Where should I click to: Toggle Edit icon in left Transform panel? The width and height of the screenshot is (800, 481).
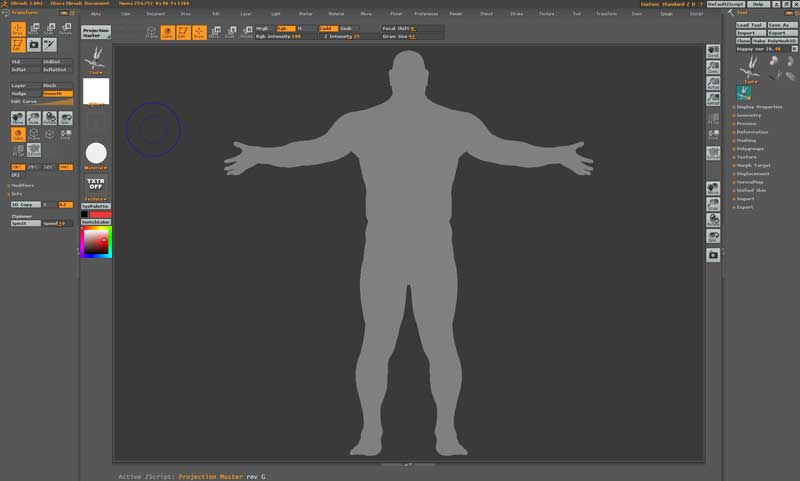point(18,45)
